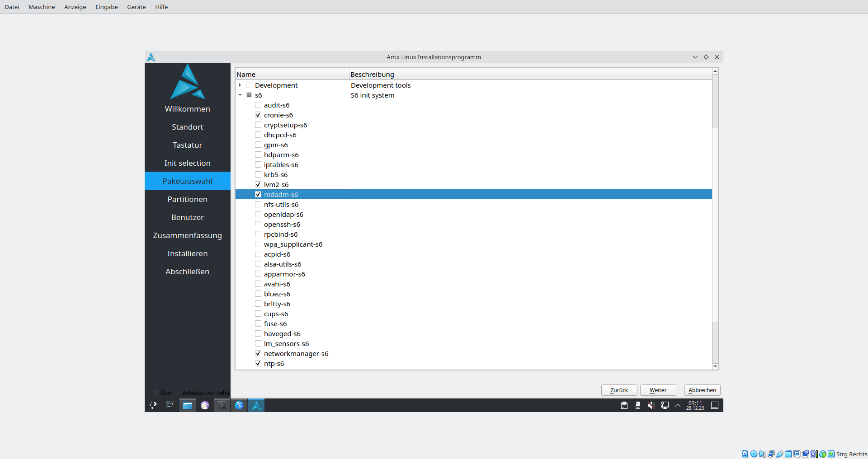Viewport: 868px width, 459px height.
Task: Open the Hilfe menu
Action: coord(161,7)
